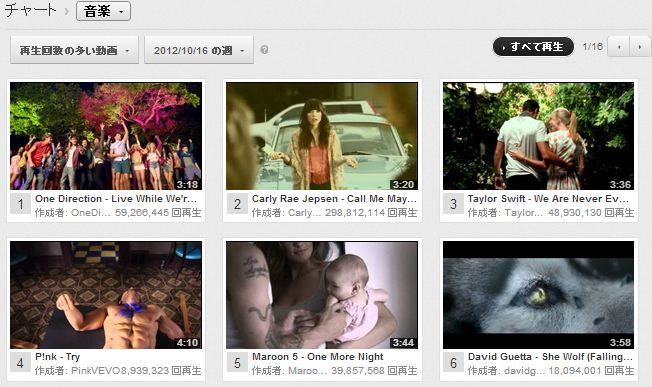Click title David Guetta - She Wolf (Falling...
Image resolution: width=652 pixels, height=387 pixels.
(x=550, y=357)
